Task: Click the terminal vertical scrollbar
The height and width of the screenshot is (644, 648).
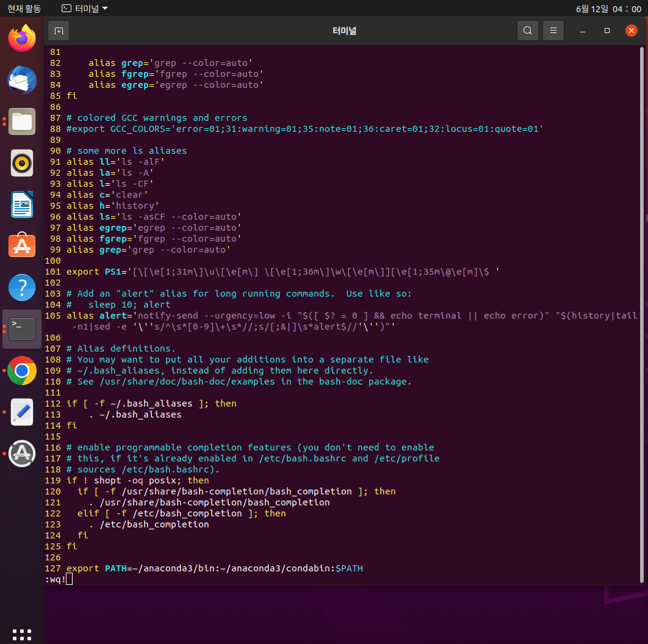Action: coord(642,314)
